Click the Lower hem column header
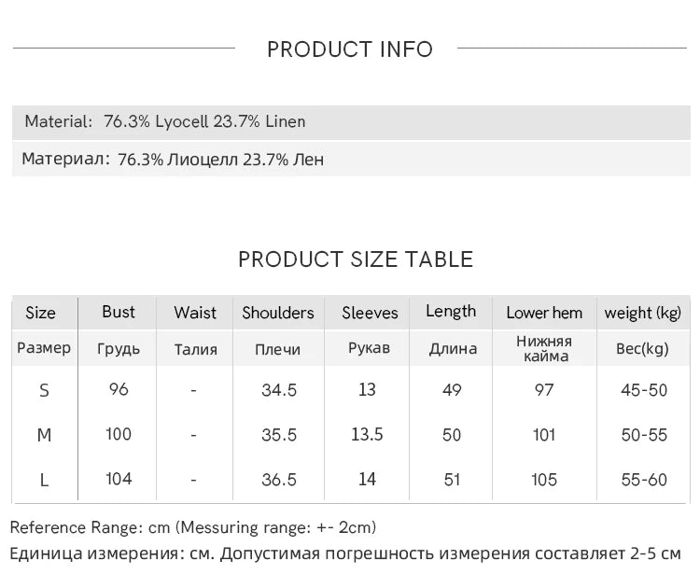The image size is (700, 588). point(544,313)
